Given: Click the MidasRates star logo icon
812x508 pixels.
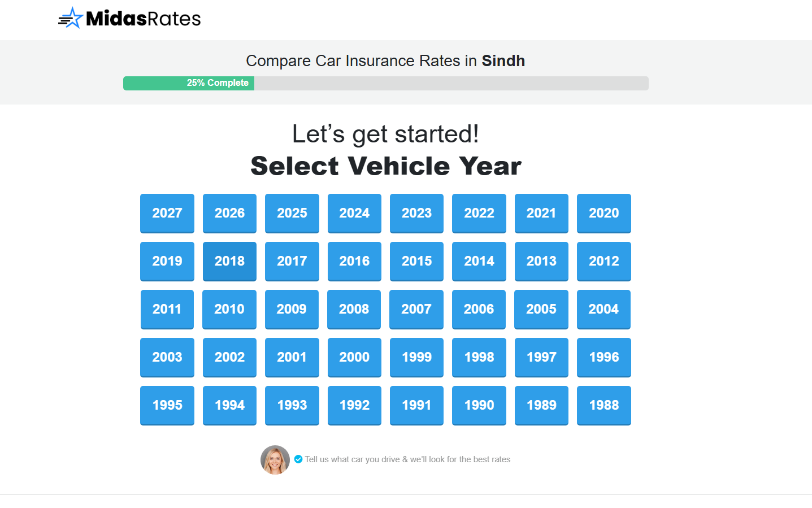Looking at the screenshot, I should [x=71, y=18].
